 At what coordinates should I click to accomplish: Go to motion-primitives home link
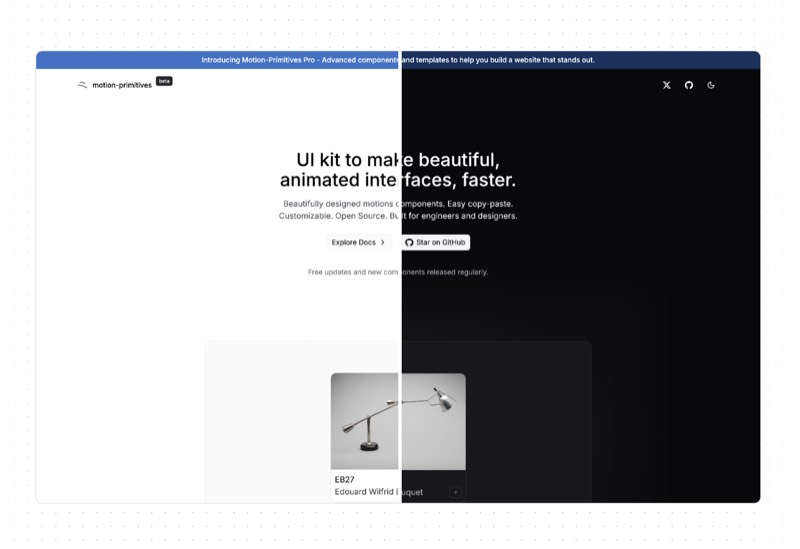pyautogui.click(x=122, y=85)
